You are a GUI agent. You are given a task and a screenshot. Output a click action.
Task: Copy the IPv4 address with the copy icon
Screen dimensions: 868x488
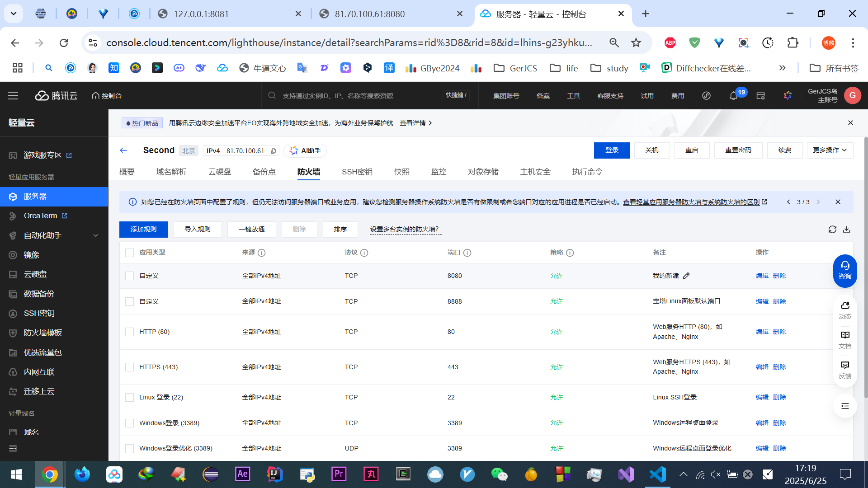click(274, 151)
